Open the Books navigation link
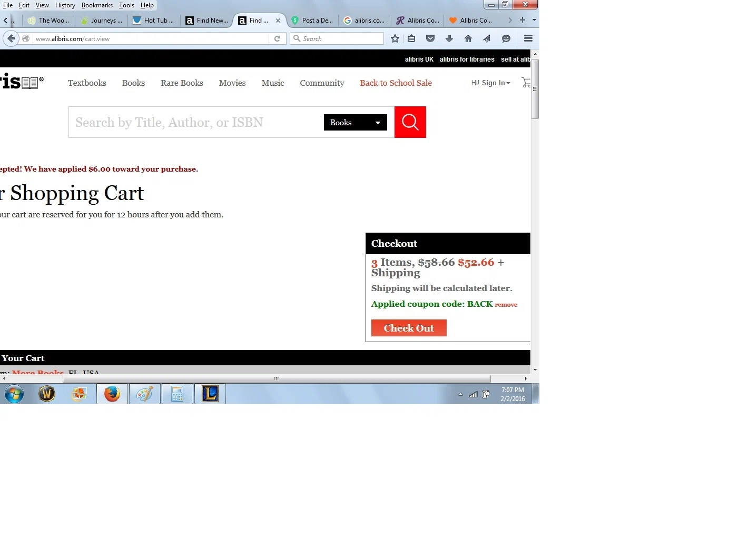 133,83
